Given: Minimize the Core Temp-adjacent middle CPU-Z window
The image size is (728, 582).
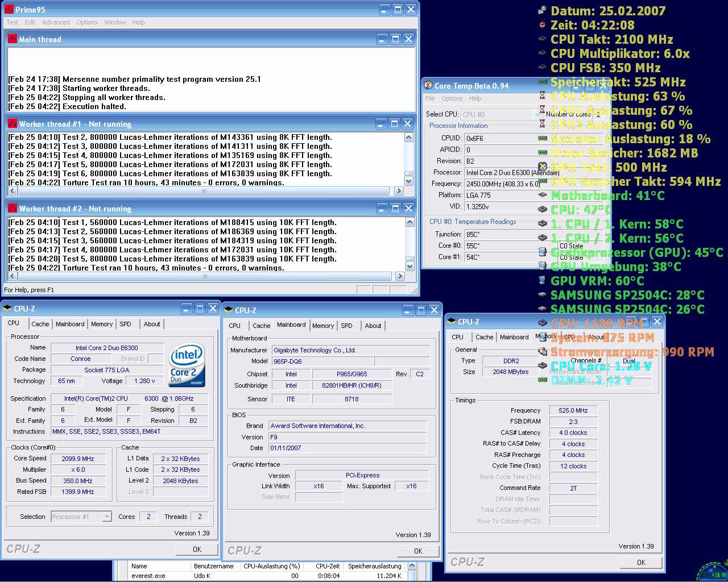Looking at the screenshot, I should 408,310.
